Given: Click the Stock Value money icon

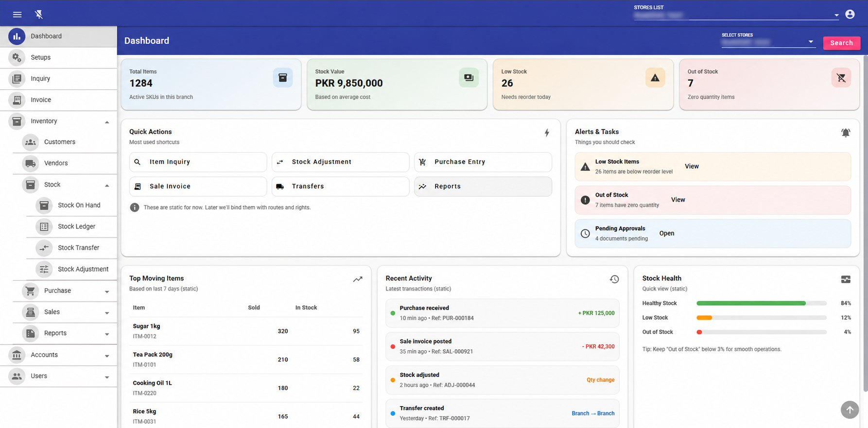Looking at the screenshot, I should (x=469, y=78).
